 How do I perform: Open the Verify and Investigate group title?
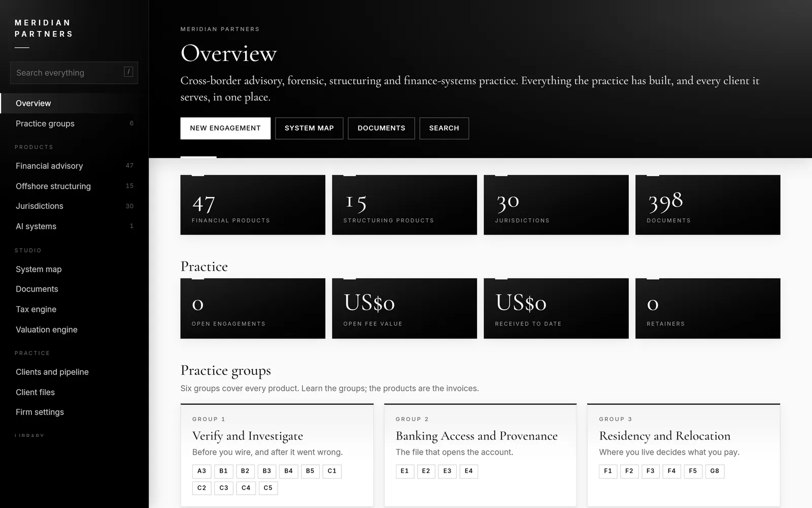pos(248,436)
